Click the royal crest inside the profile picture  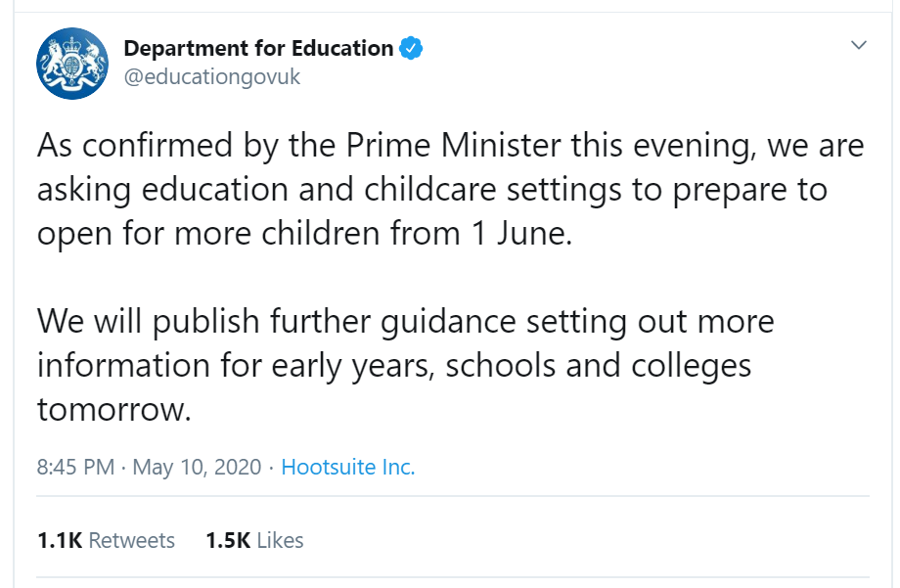[x=72, y=64]
